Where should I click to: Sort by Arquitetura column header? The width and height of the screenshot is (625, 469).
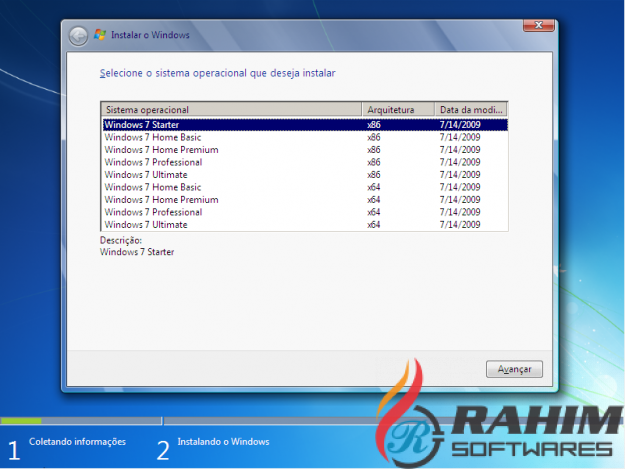[x=398, y=109]
